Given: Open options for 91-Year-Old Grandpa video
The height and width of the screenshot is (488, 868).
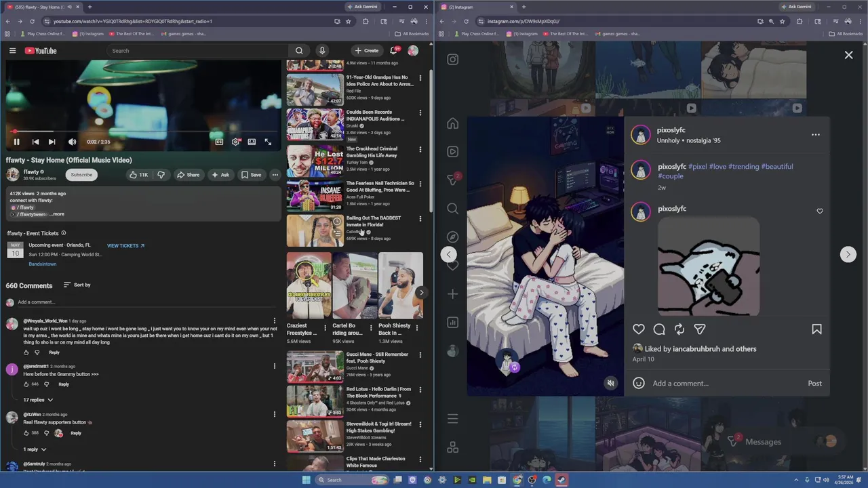Looking at the screenshot, I should pos(420,78).
